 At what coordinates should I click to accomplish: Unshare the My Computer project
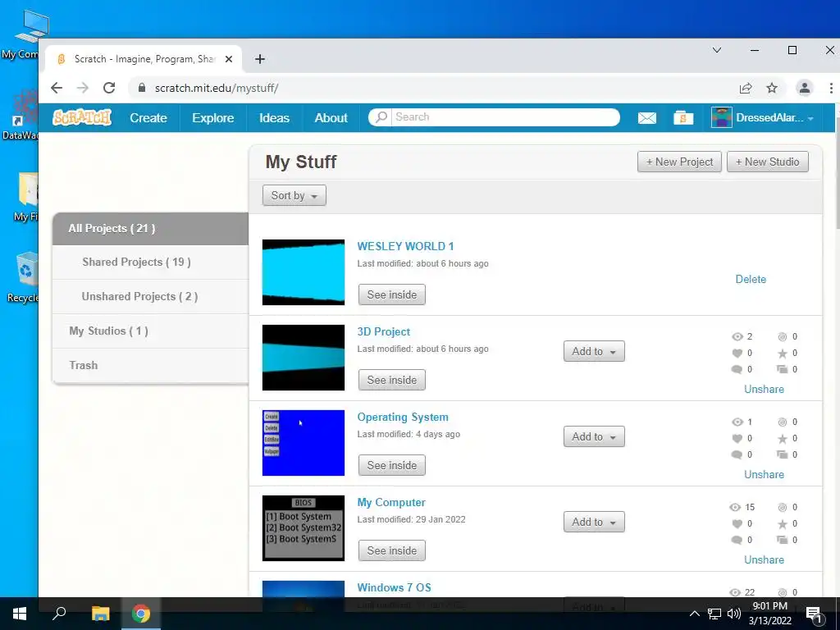[x=764, y=559]
